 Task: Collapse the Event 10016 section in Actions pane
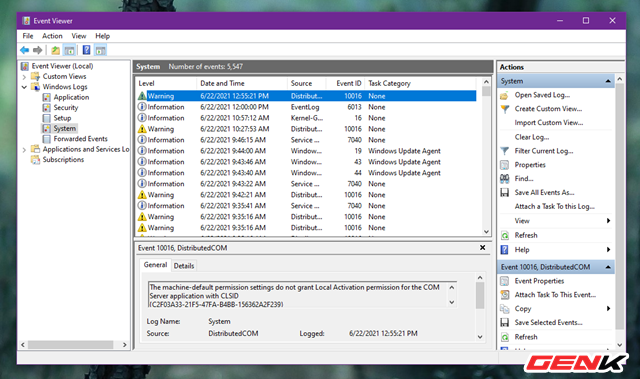(x=608, y=267)
